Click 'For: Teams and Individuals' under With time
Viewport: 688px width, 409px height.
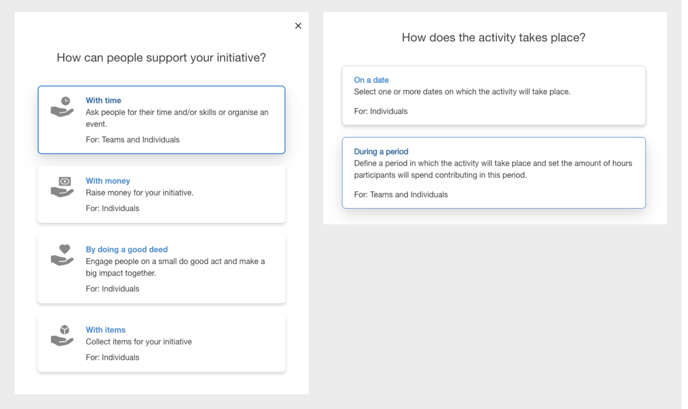(133, 140)
